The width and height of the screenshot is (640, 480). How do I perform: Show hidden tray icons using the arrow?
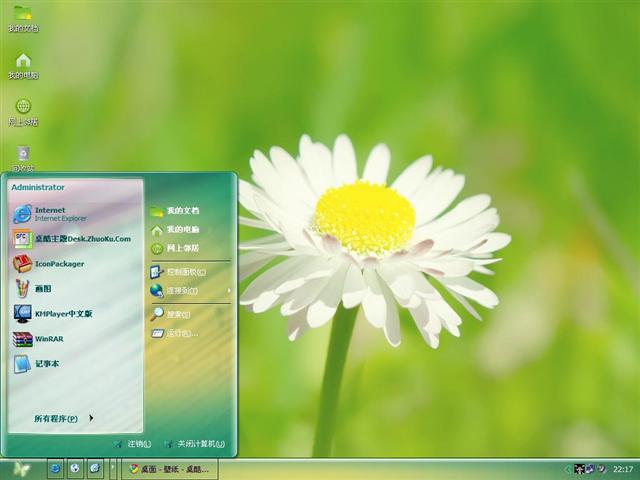[568, 468]
